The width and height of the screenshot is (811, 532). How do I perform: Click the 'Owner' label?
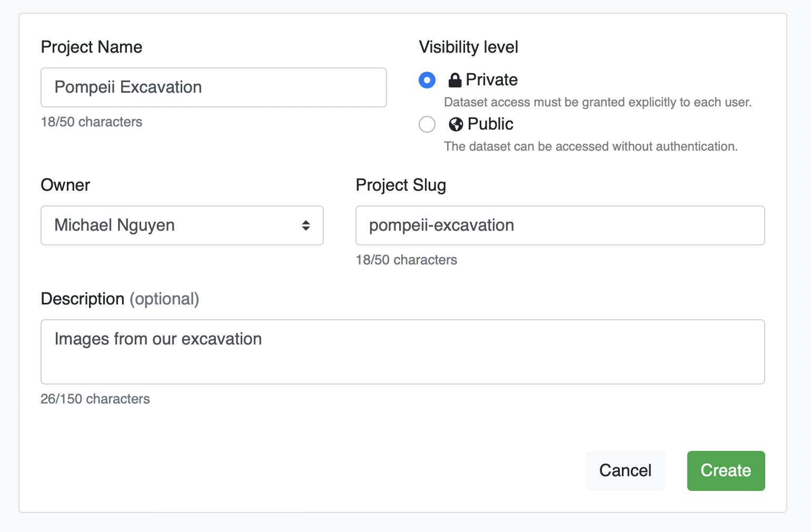(65, 185)
